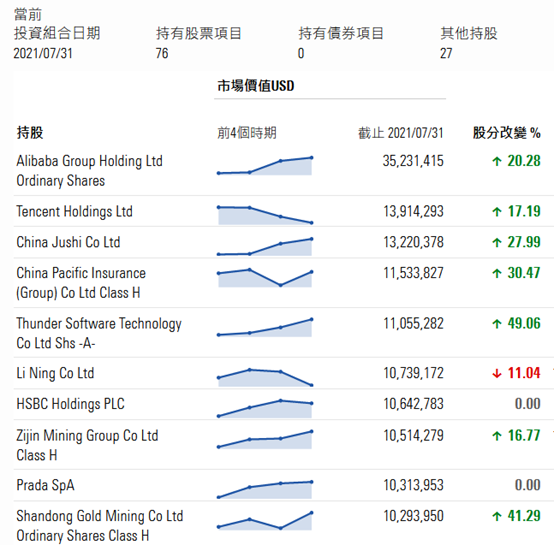The image size is (554, 545).
Task: Open Alibaba Group Holding Ltd holding
Action: tap(89, 171)
